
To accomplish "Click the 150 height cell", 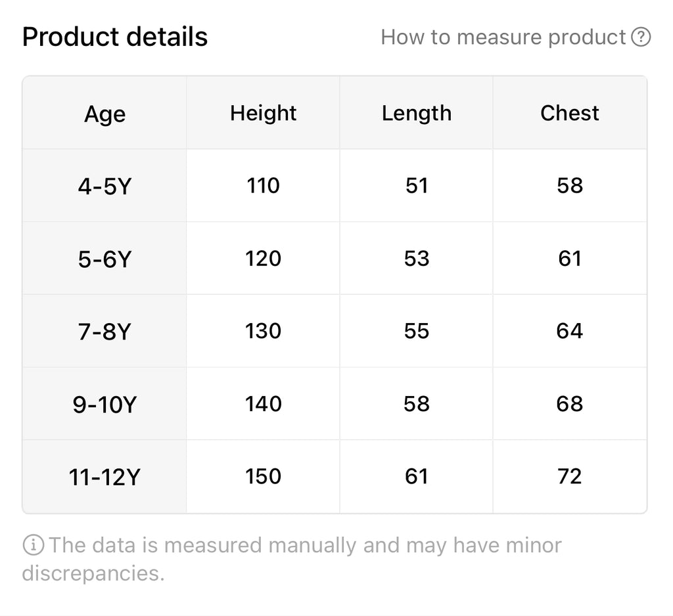I will click(263, 476).
